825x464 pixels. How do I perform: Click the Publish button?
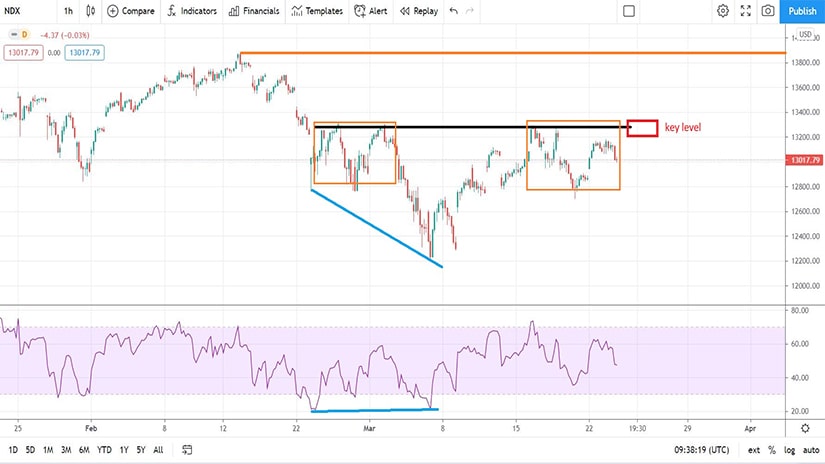tap(802, 11)
